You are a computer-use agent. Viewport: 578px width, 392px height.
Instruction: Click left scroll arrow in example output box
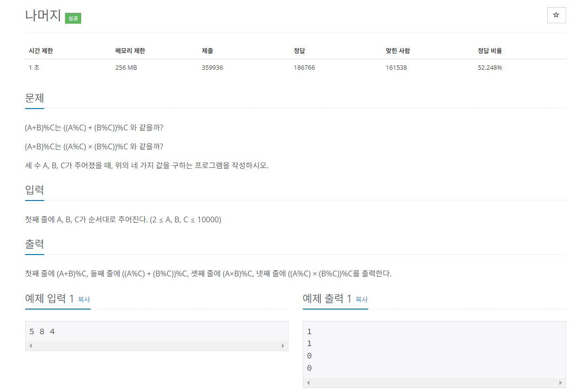point(308,383)
